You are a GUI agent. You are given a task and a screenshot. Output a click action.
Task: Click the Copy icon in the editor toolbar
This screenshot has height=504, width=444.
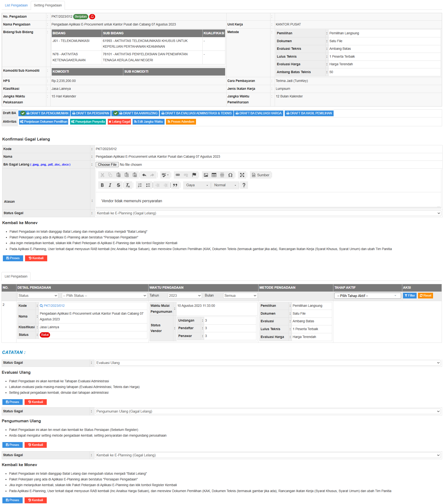(x=110, y=175)
